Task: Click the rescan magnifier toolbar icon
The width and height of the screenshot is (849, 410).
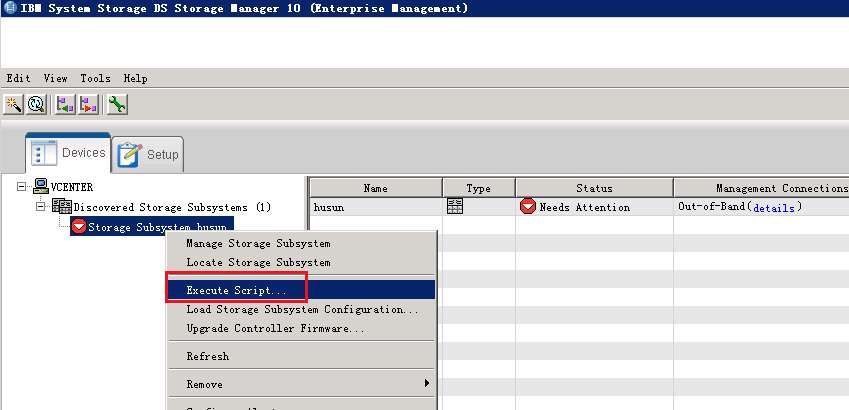Action: pyautogui.click(x=37, y=103)
